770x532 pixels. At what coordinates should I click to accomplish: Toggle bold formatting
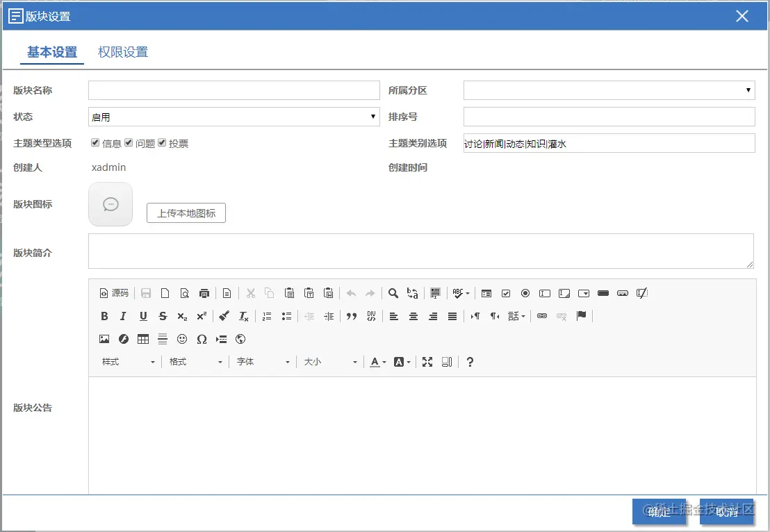point(104,316)
